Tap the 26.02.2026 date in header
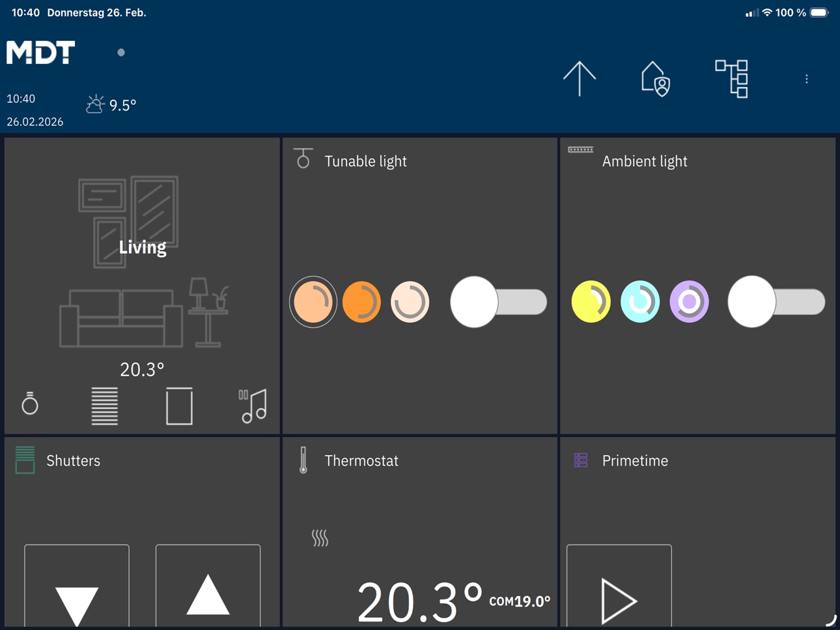Screen dimensions: 840x630 pyautogui.click(x=35, y=122)
